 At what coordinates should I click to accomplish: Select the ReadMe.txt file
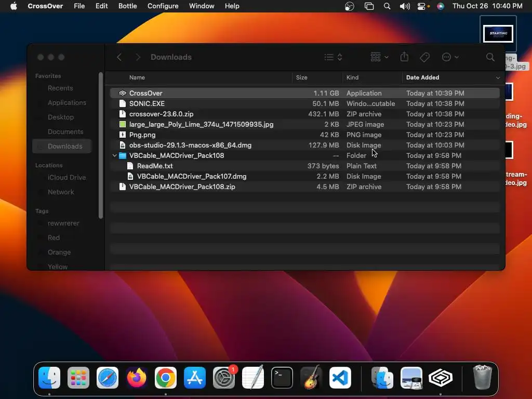[x=304, y=166]
